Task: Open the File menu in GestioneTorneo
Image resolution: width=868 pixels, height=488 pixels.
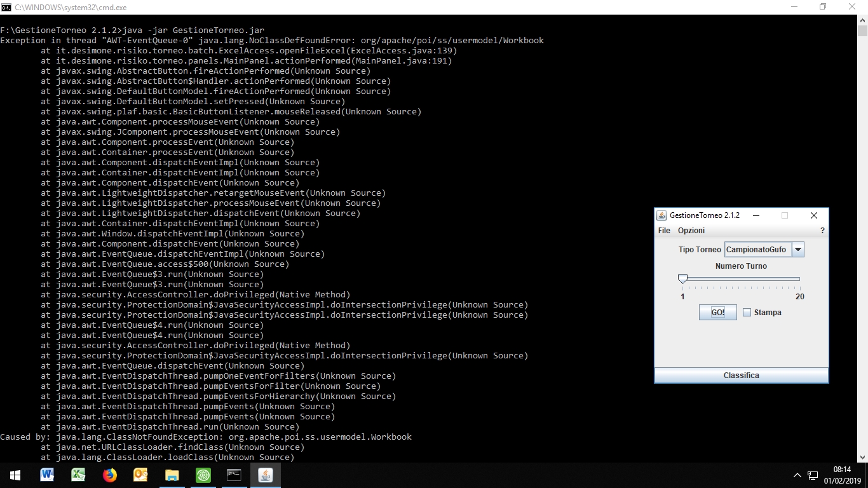Action: [x=664, y=231]
